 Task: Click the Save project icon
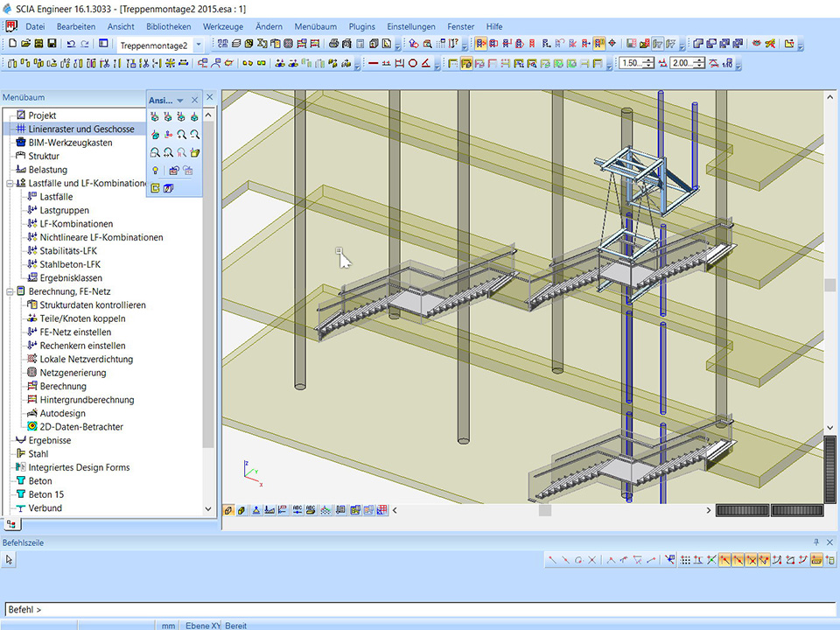coord(52,44)
